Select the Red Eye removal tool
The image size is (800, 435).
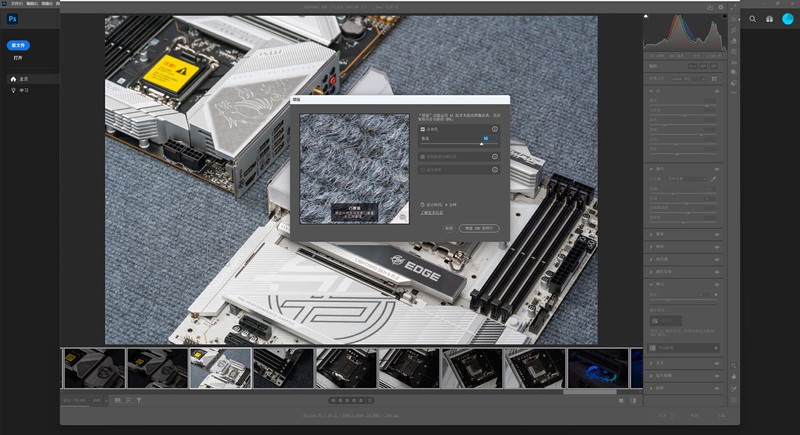point(734,62)
